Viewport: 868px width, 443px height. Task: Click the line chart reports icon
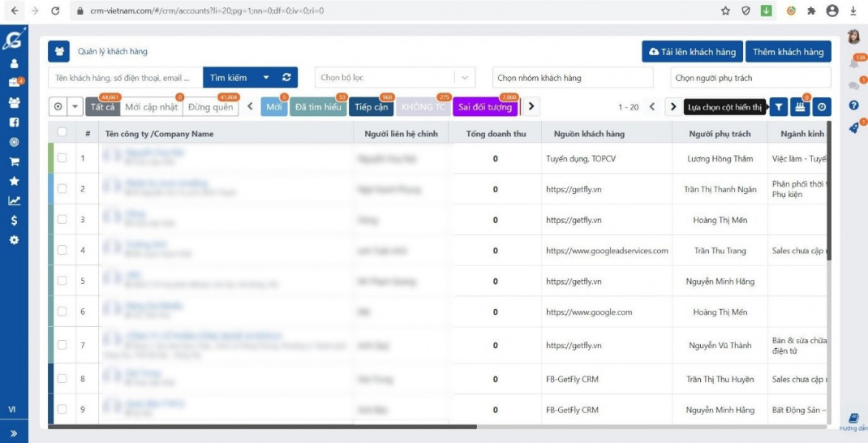14,201
